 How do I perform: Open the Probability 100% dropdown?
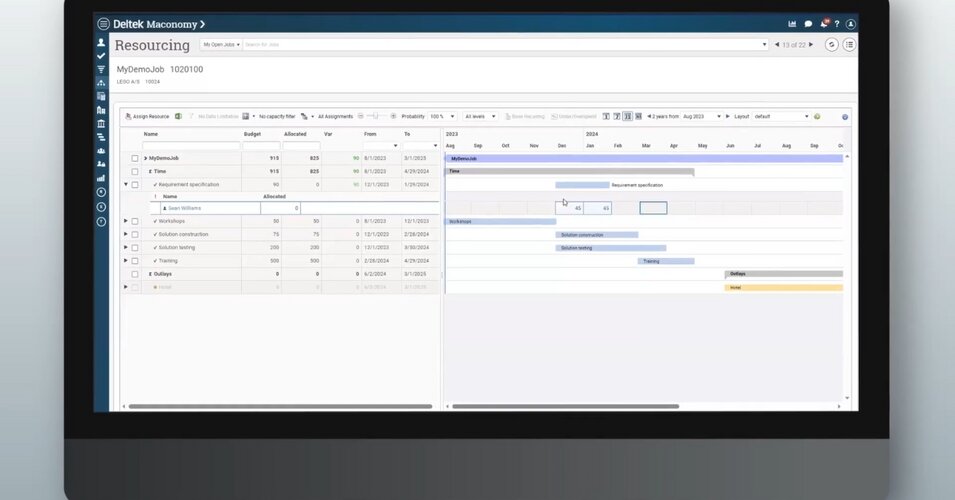(x=443, y=116)
